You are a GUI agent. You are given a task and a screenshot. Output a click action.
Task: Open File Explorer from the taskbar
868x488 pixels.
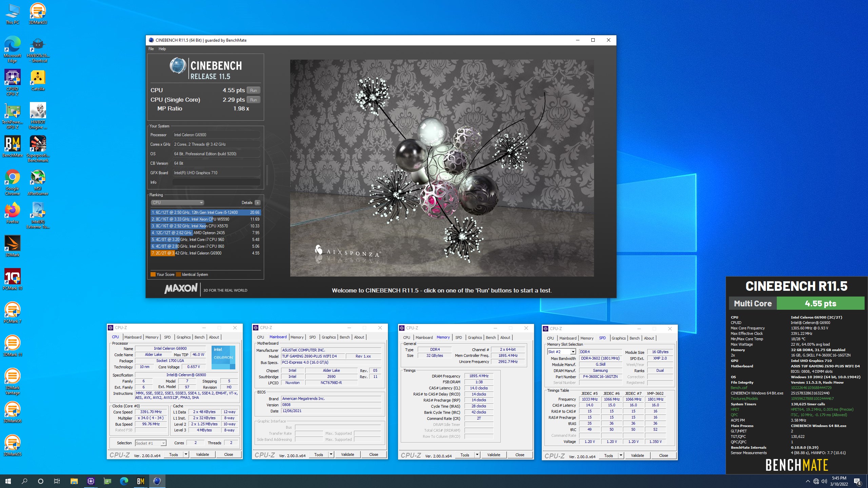tap(74, 481)
